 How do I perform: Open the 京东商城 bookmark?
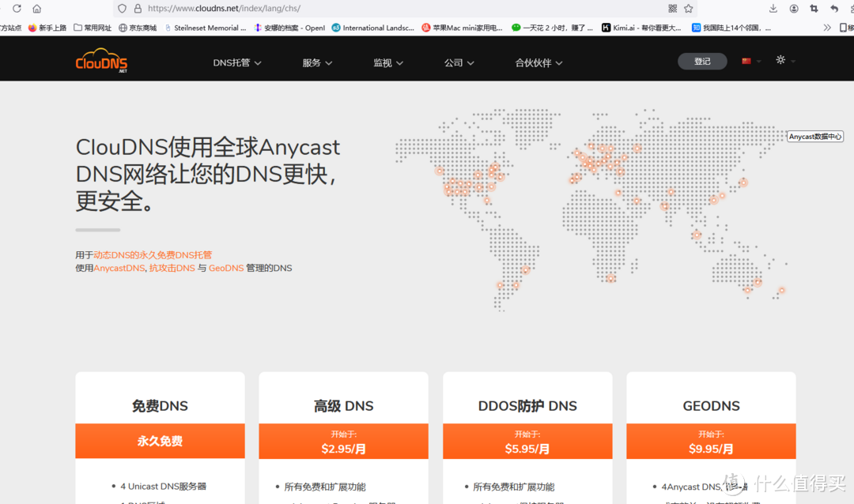138,28
